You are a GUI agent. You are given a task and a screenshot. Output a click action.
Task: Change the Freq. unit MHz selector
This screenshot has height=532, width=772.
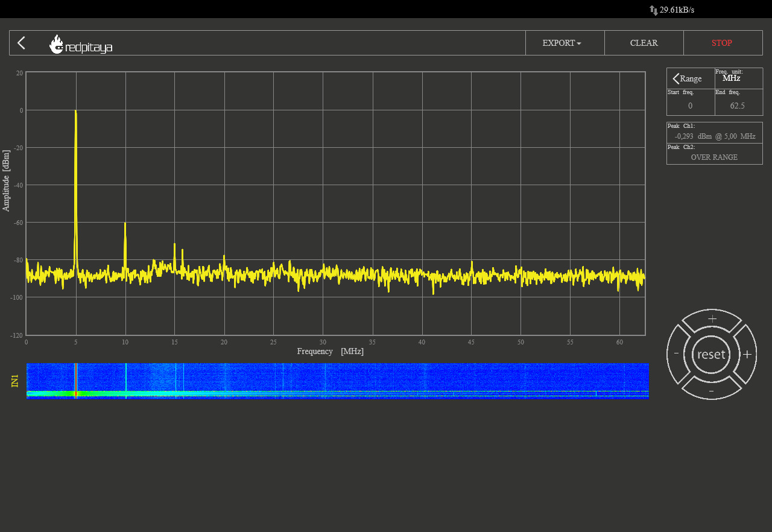(x=731, y=78)
